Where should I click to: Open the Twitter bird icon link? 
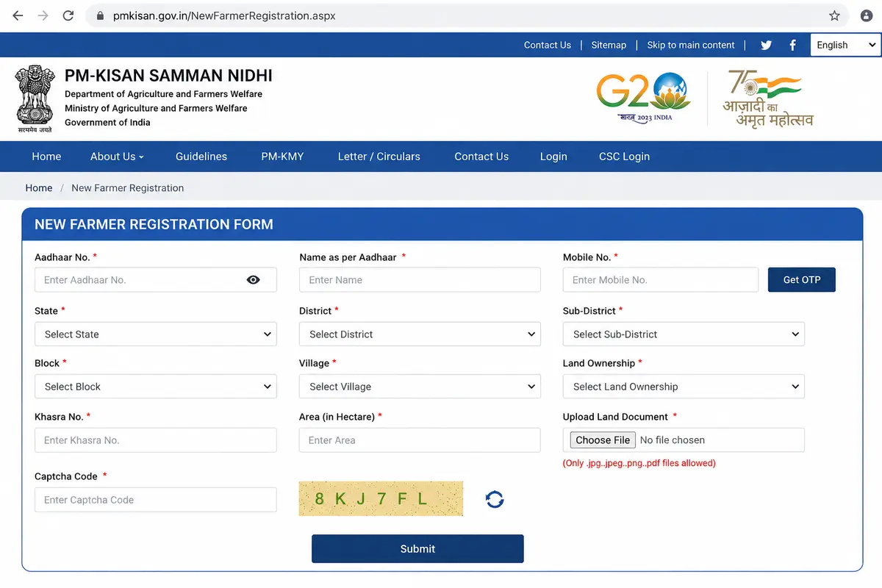(766, 45)
